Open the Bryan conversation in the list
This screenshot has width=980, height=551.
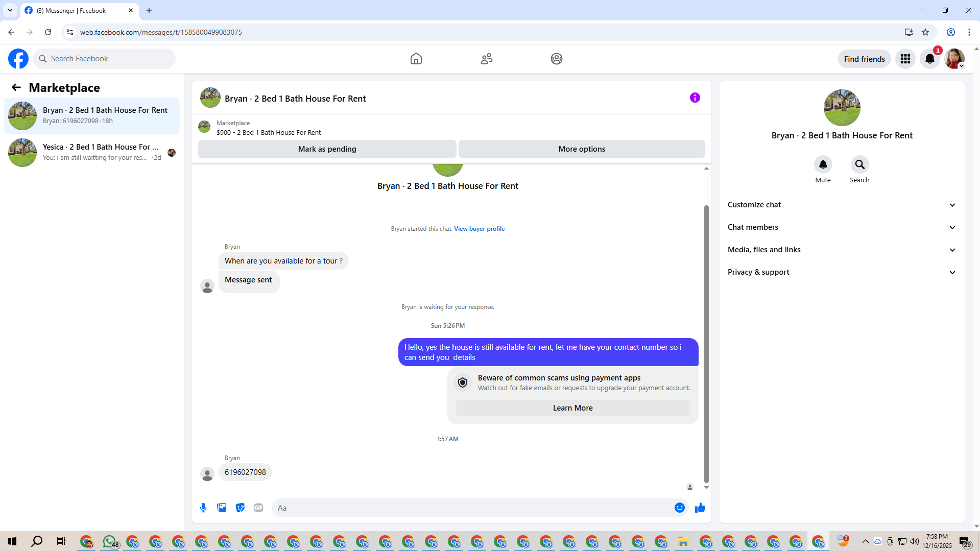pos(92,116)
